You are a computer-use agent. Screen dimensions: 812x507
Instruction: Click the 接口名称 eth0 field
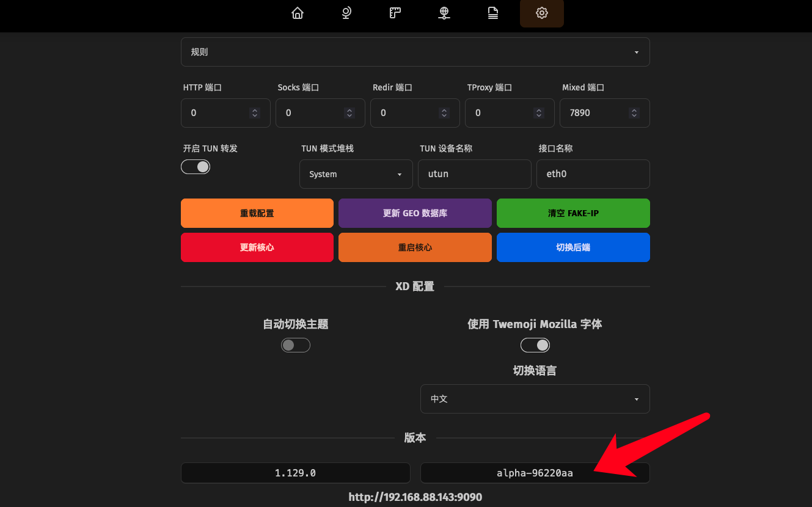tap(593, 174)
